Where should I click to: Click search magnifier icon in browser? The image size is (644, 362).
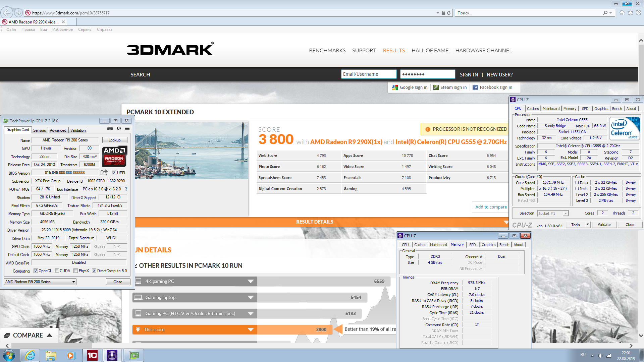[605, 13]
